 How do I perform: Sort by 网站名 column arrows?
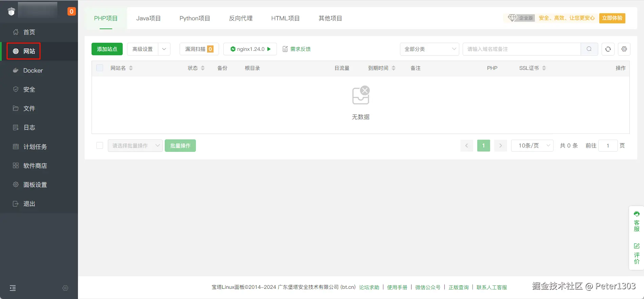point(131,68)
